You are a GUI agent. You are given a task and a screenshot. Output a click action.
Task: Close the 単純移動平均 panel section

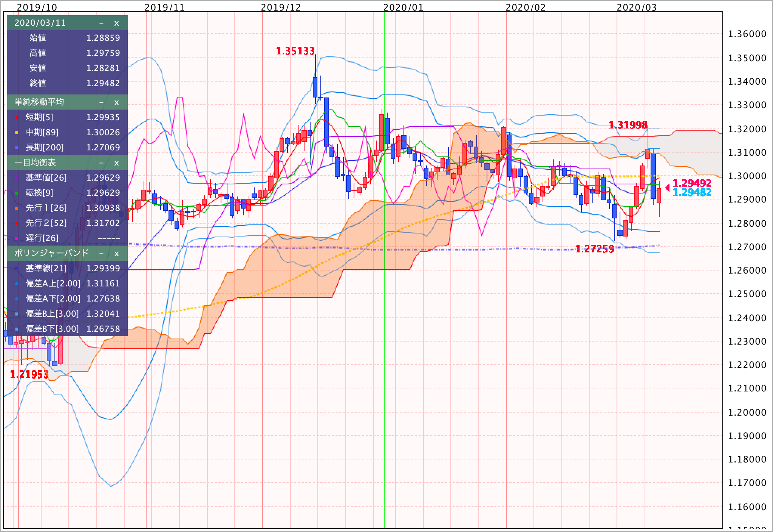(116, 102)
